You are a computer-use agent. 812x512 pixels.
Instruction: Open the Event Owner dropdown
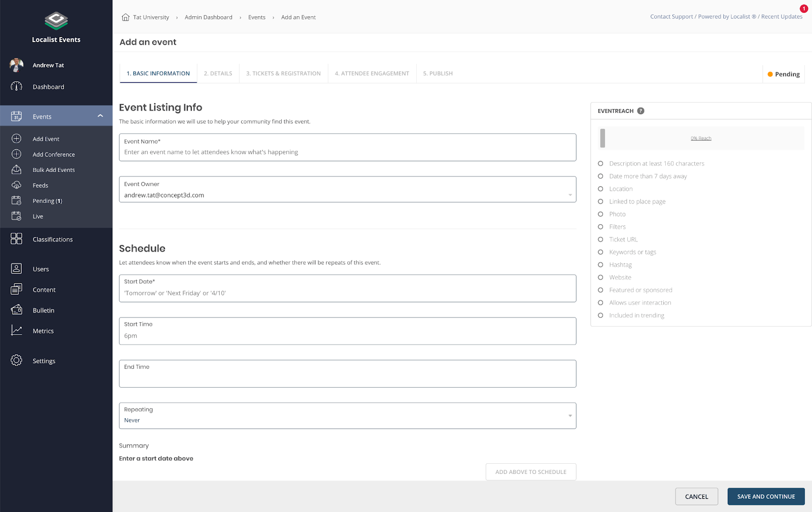point(348,189)
